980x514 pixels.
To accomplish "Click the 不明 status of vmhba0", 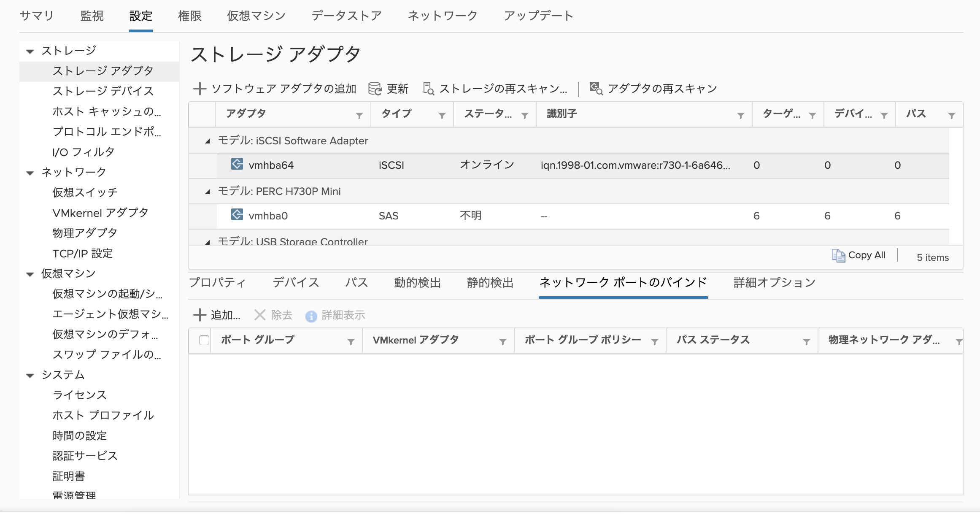I will 470,216.
